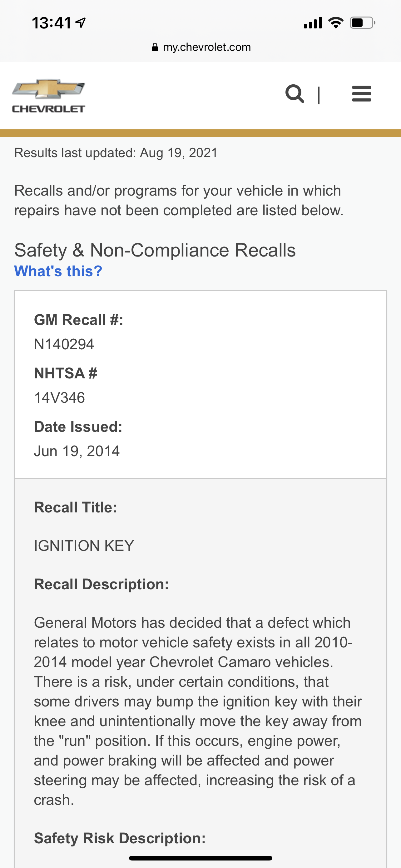Select NHTSA number 14V346
The width and height of the screenshot is (401, 868).
(x=60, y=398)
